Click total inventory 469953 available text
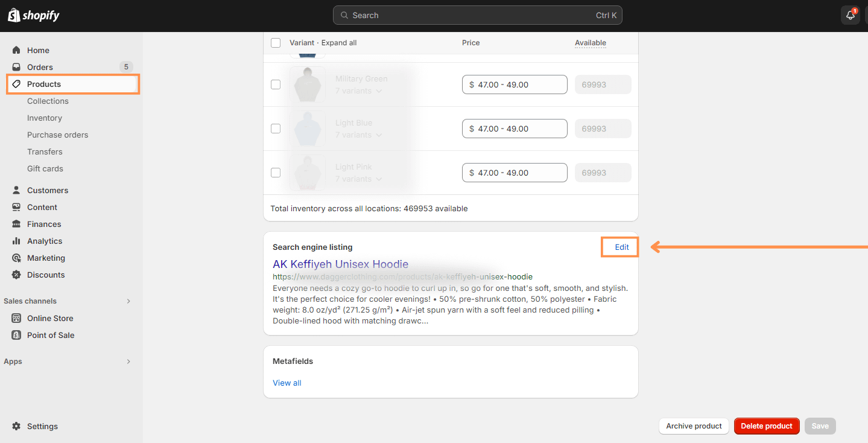The image size is (868, 443). click(369, 209)
